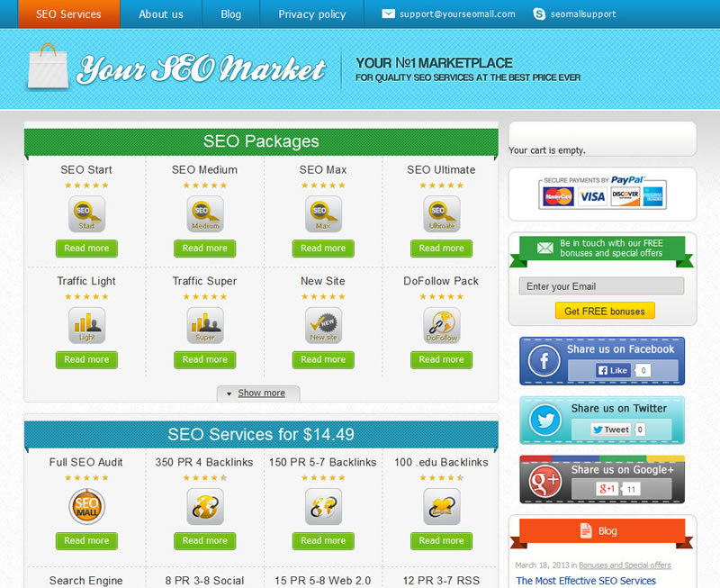Click the SEO Start package icon
The image size is (720, 588).
click(x=86, y=214)
